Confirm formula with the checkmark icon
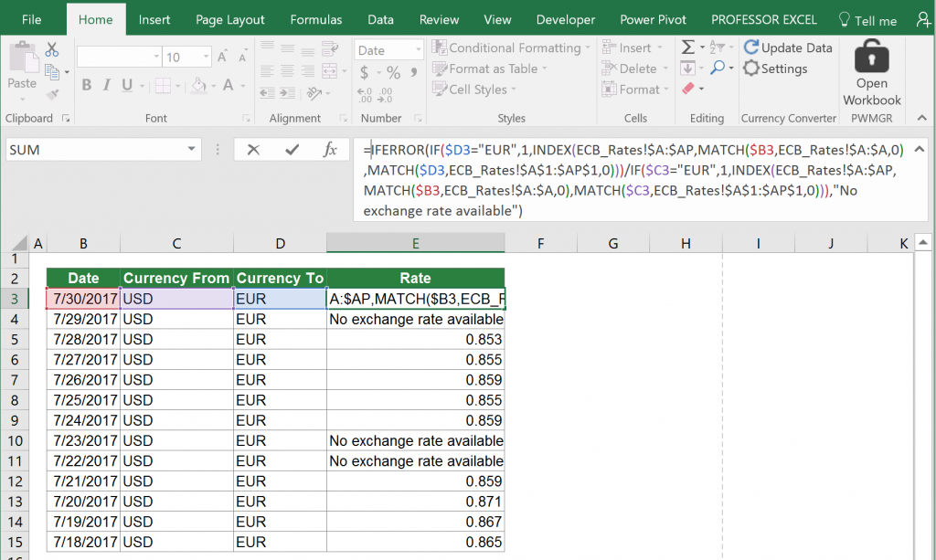Image resolution: width=936 pixels, height=560 pixels. click(291, 150)
